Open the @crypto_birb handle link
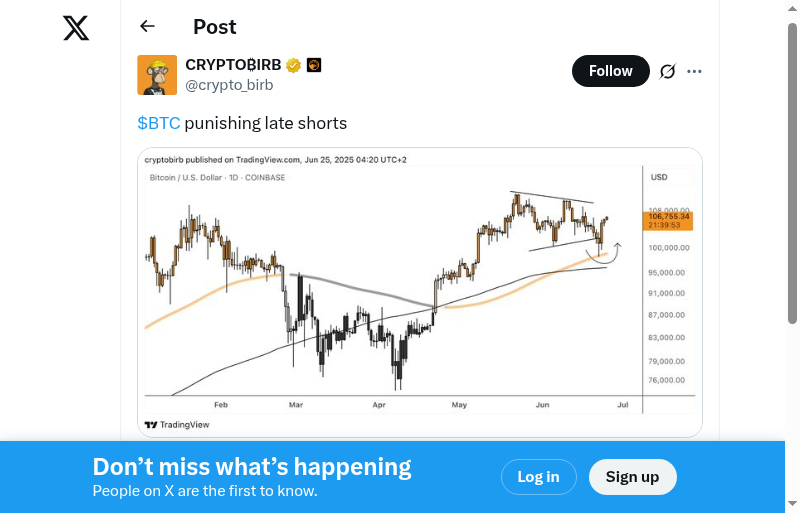This screenshot has width=800, height=513. coord(229,85)
